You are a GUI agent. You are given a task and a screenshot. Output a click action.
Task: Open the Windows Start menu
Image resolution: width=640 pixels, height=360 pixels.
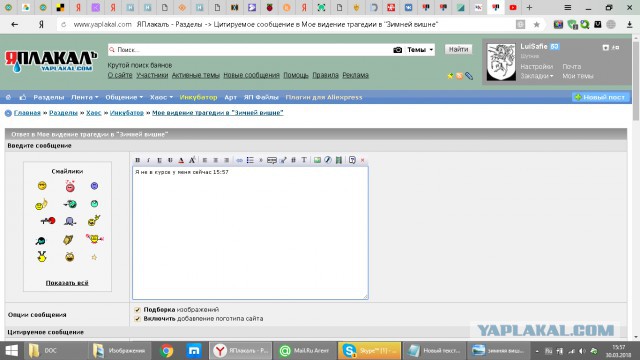(x=11, y=351)
